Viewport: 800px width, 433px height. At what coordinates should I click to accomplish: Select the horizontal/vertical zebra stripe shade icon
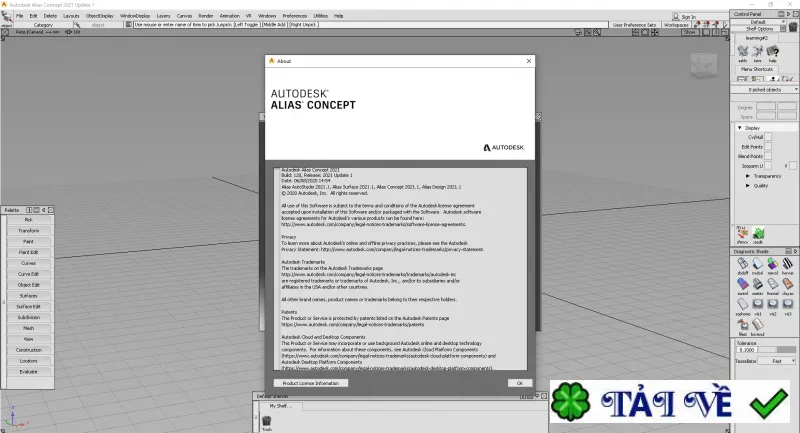pos(788,264)
